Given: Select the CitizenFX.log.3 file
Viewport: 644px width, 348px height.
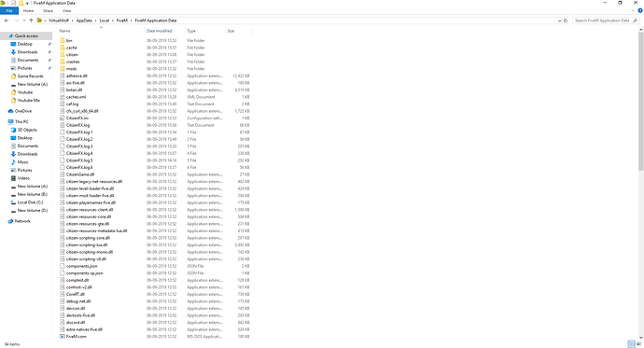Looking at the screenshot, I should tap(79, 146).
